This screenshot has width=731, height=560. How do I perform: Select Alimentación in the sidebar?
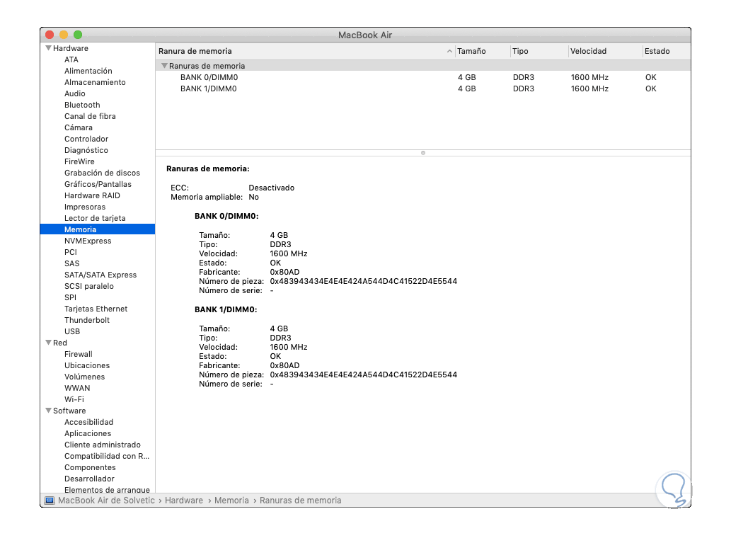[x=88, y=71]
